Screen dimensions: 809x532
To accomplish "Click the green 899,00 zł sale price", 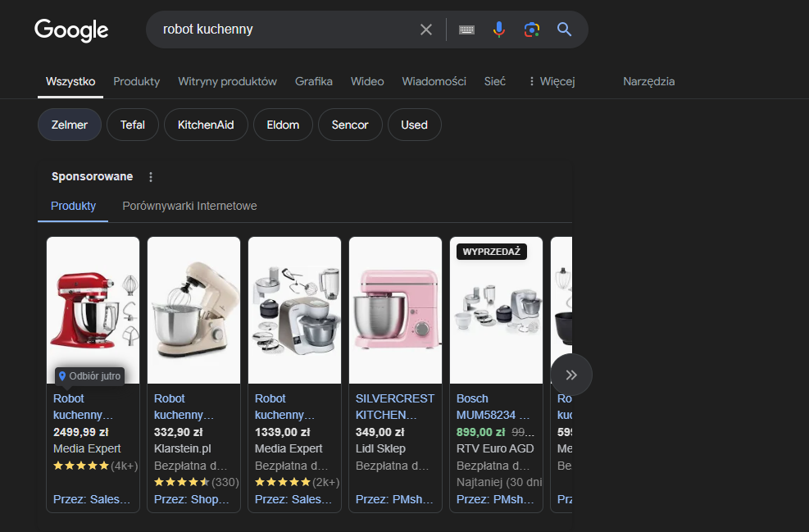I will 481,432.
